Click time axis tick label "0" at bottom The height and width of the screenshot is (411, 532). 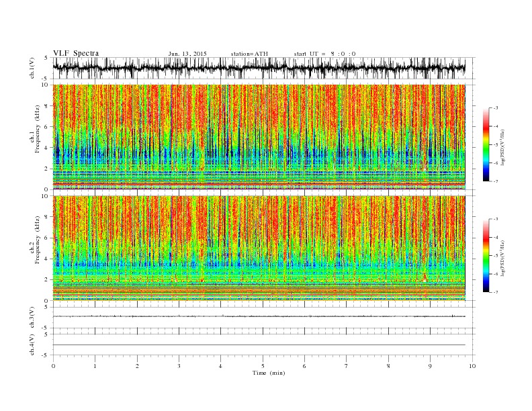[x=53, y=366]
